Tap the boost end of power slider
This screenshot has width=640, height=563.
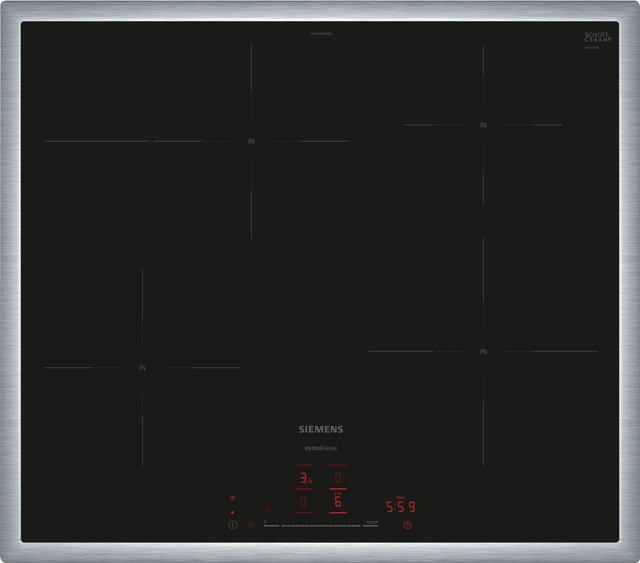point(372,523)
